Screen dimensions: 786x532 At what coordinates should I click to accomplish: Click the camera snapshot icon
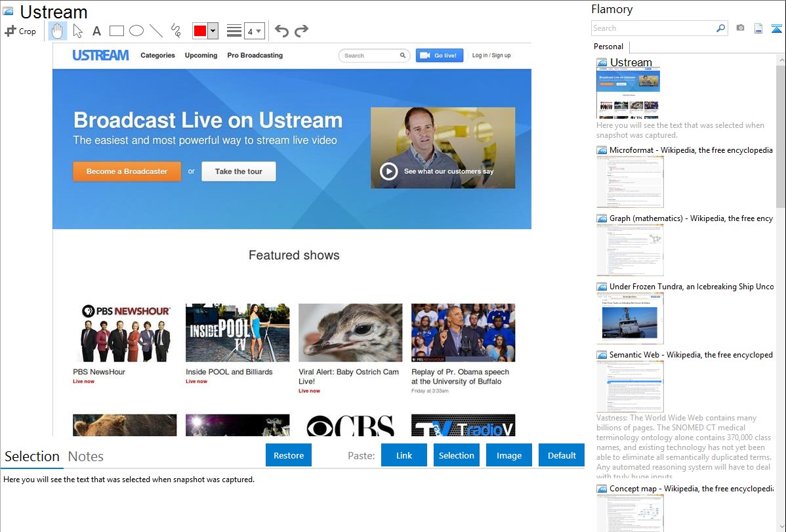tap(740, 28)
